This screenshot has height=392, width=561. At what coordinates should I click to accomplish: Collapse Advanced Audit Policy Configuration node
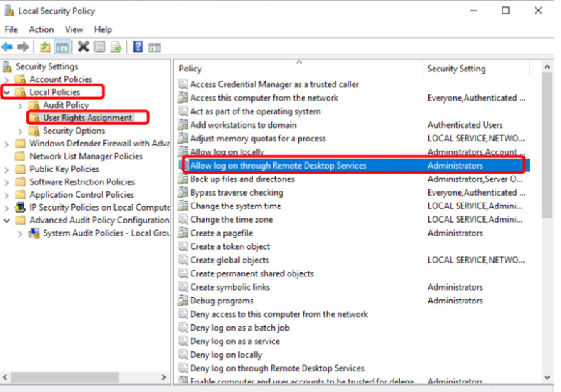click(6, 221)
